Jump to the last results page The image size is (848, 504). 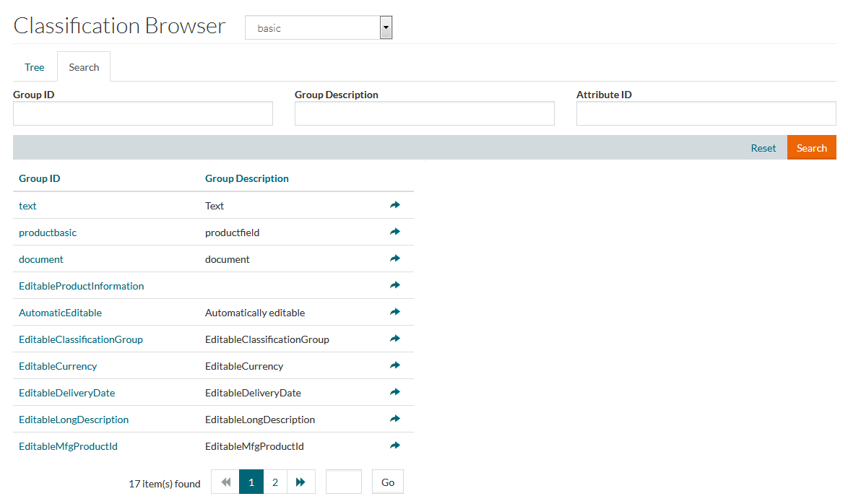point(301,482)
